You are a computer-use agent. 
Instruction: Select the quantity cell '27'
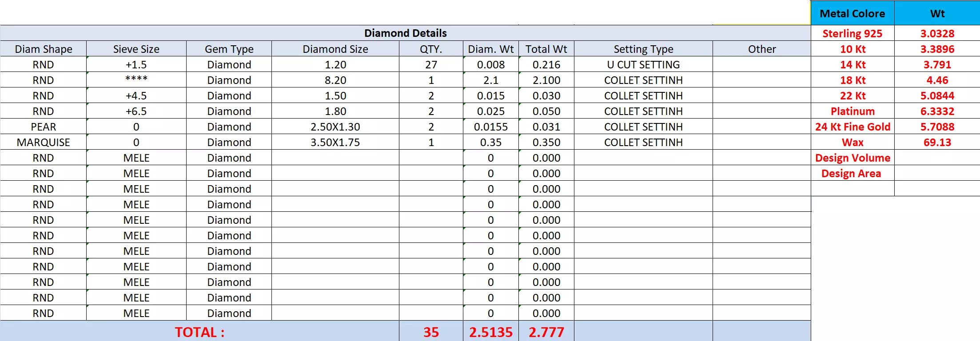(431, 64)
